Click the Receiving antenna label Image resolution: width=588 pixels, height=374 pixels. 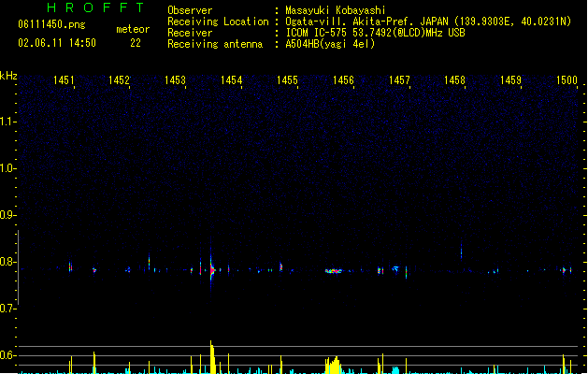(215, 44)
